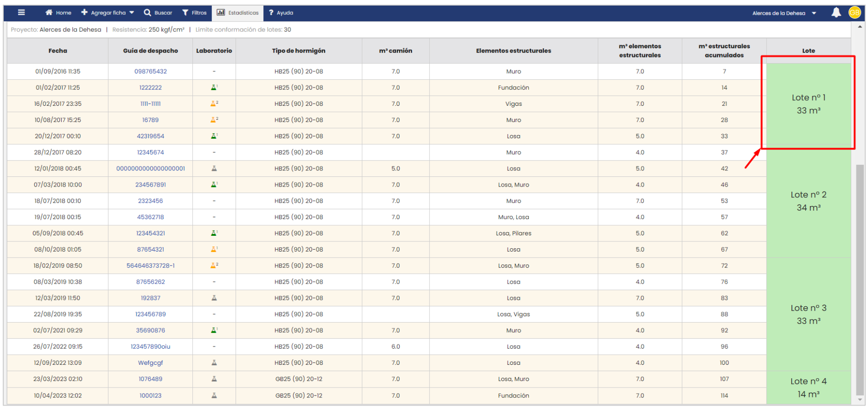Open the Filtros menu
868x408 pixels.
(x=194, y=13)
